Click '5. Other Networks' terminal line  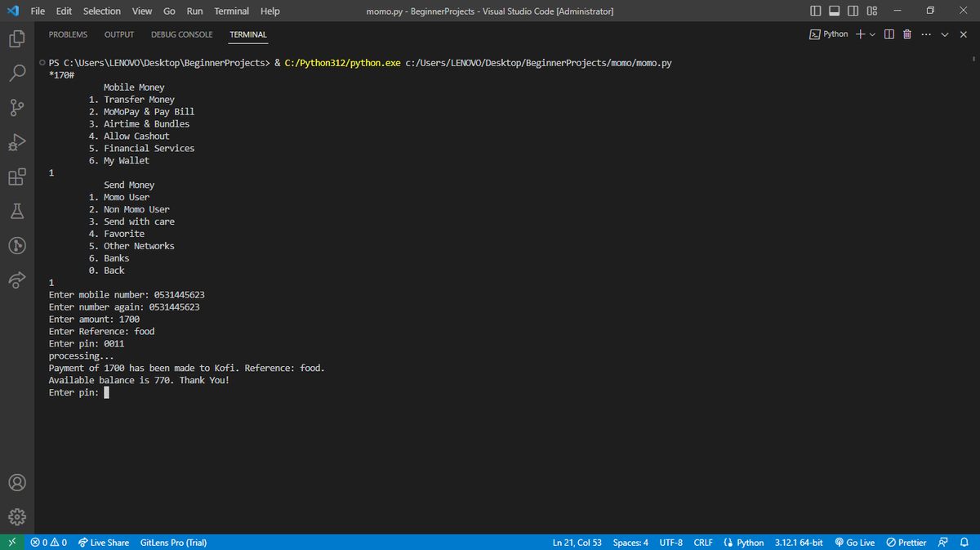(x=131, y=246)
